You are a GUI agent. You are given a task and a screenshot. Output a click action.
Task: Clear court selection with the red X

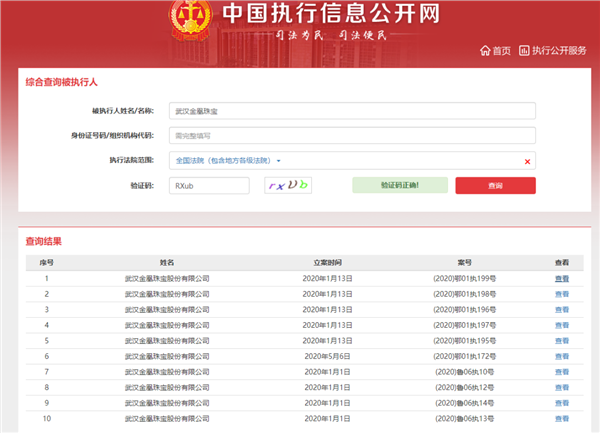[527, 160]
